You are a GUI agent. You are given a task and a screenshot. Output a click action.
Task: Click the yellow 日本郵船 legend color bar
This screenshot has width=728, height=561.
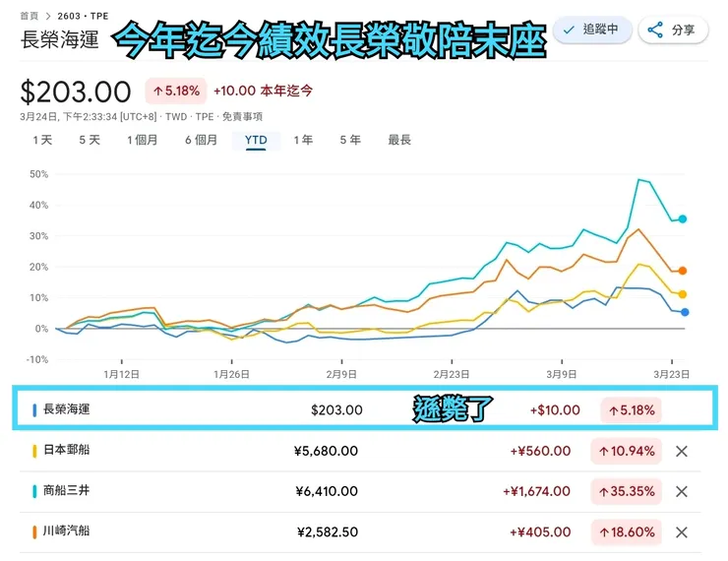click(x=34, y=451)
